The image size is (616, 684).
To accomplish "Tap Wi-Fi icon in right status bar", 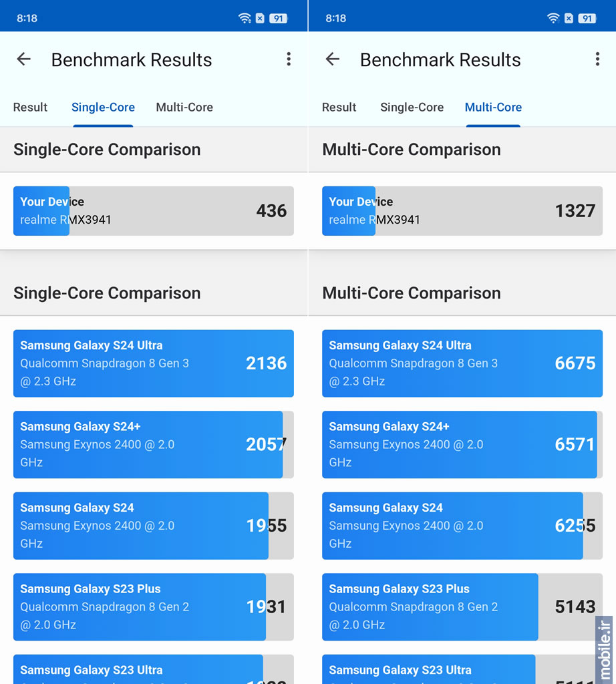I will (x=554, y=18).
